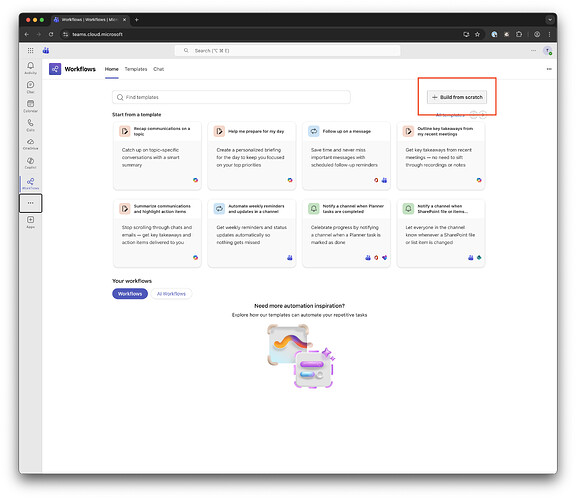Click bell icon on SharePoint file card
The width and height of the screenshot is (576, 499).
(408, 209)
